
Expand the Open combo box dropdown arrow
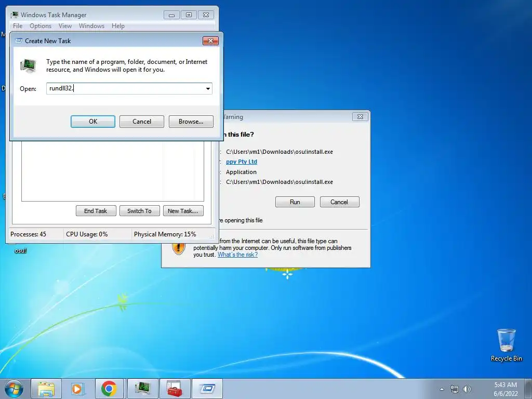[x=208, y=88]
